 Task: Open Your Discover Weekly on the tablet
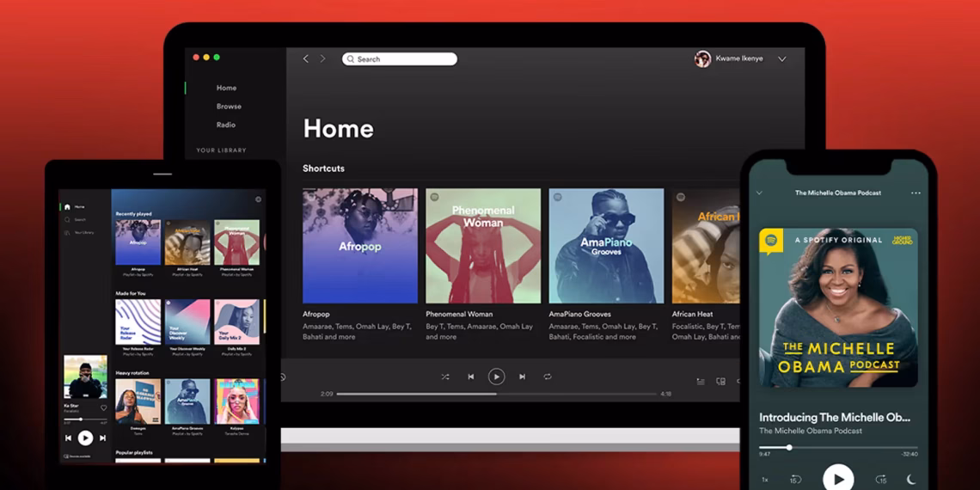pos(187,322)
